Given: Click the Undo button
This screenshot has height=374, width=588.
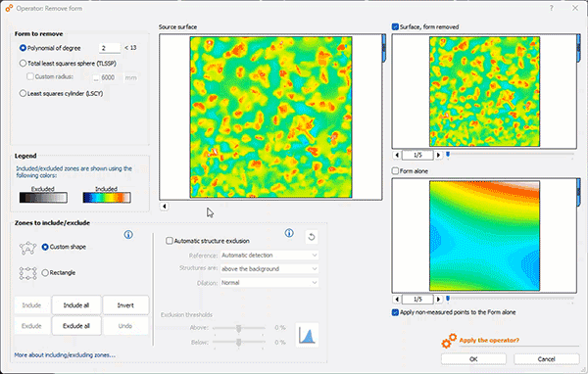Looking at the screenshot, I should click(x=125, y=326).
